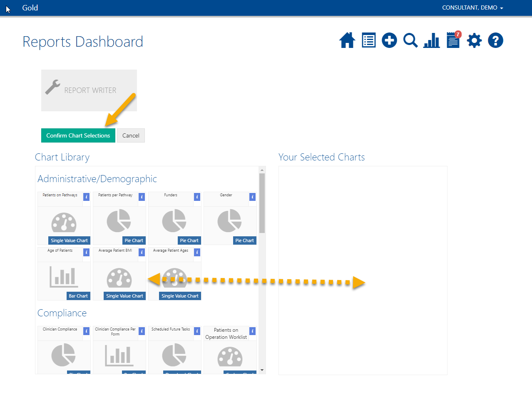The height and width of the screenshot is (393, 532).
Task: Click the Gold link in the header
Action: pyautogui.click(x=30, y=8)
